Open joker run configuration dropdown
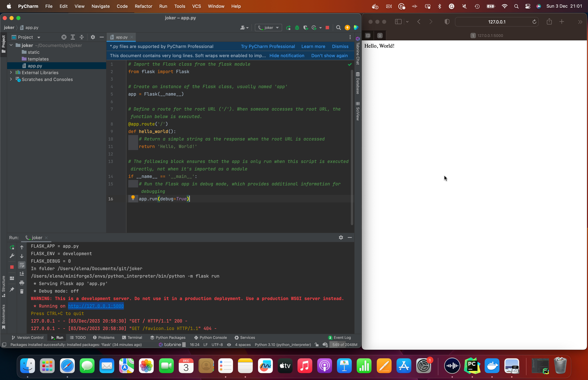The height and width of the screenshot is (380, 588). click(268, 28)
